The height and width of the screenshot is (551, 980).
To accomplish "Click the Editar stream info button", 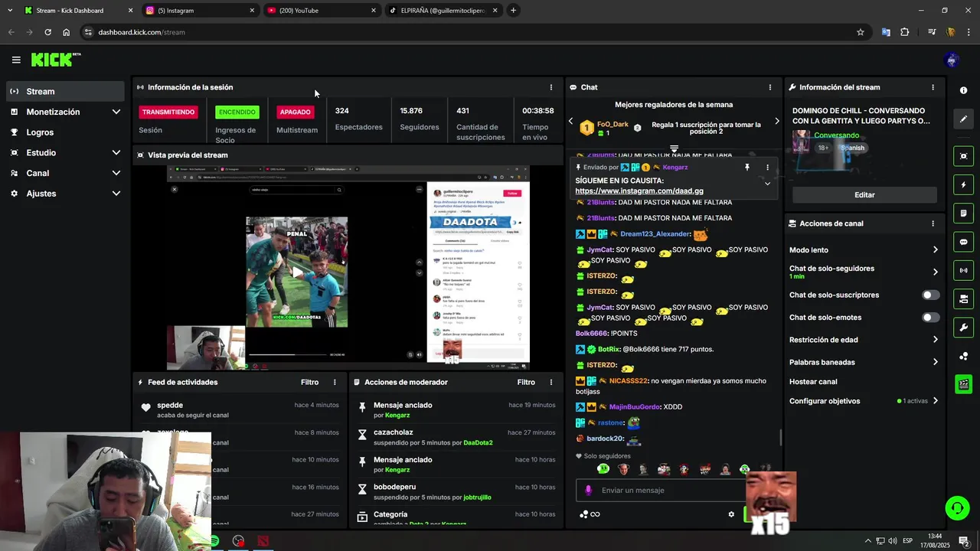I will 864,195.
